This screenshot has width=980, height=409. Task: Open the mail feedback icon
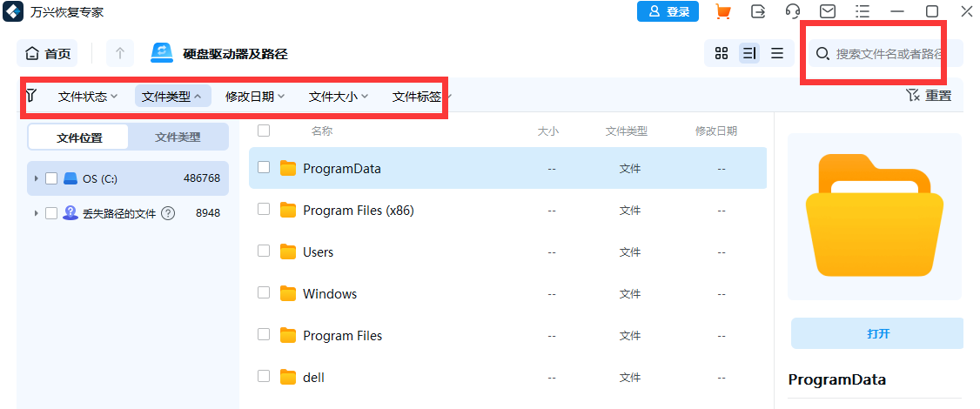click(828, 11)
